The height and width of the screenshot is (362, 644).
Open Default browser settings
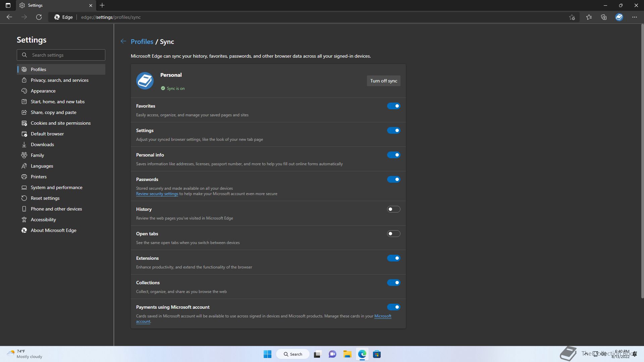pos(61,134)
